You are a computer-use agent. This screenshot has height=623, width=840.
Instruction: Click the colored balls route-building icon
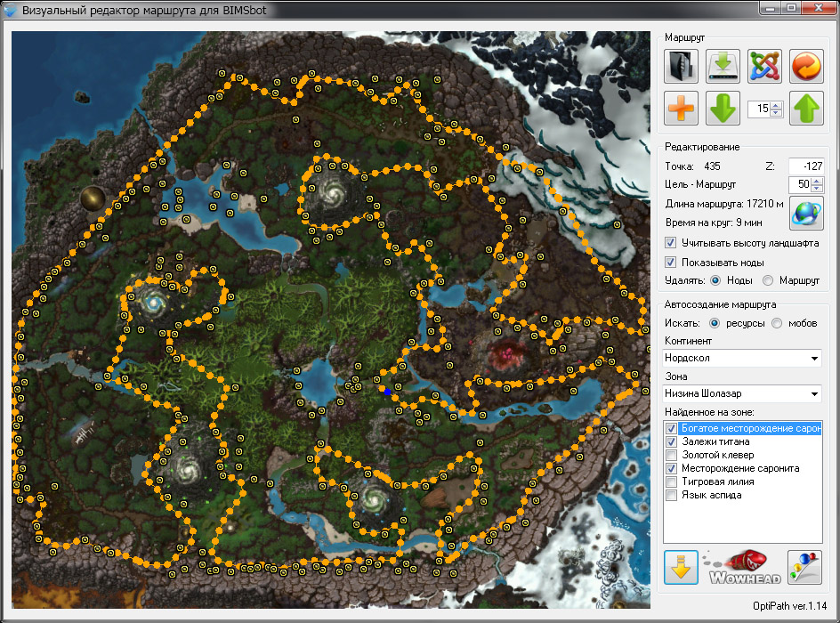804,567
